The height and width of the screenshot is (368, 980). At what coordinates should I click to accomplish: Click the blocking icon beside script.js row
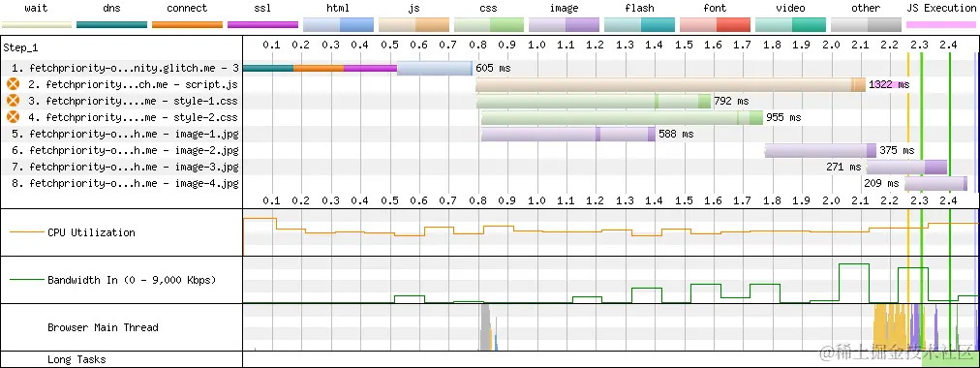click(13, 83)
